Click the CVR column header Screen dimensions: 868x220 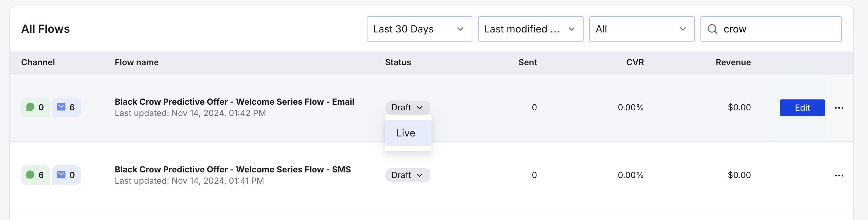pyautogui.click(x=635, y=62)
